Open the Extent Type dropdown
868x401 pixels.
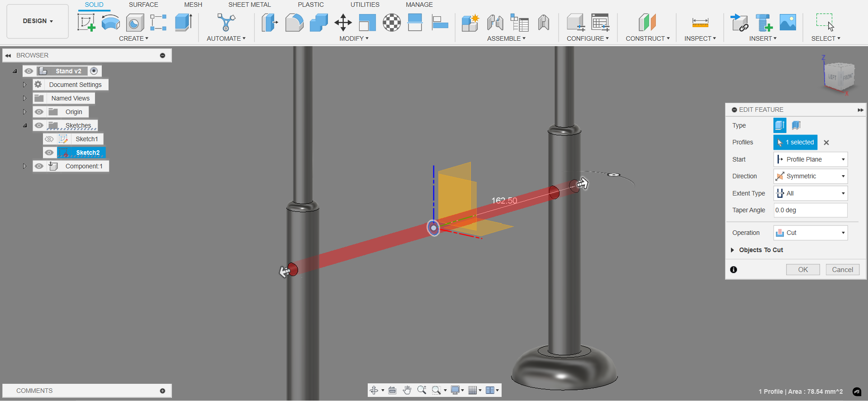[811, 193]
